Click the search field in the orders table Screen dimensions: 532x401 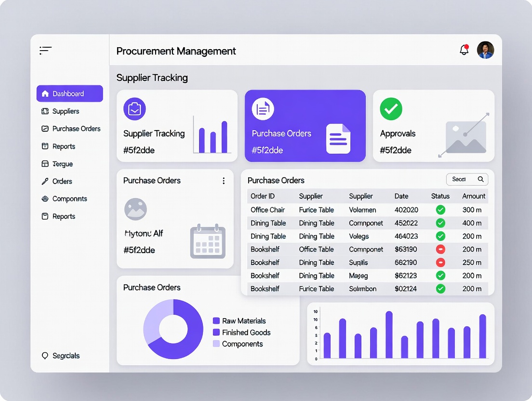coord(460,179)
